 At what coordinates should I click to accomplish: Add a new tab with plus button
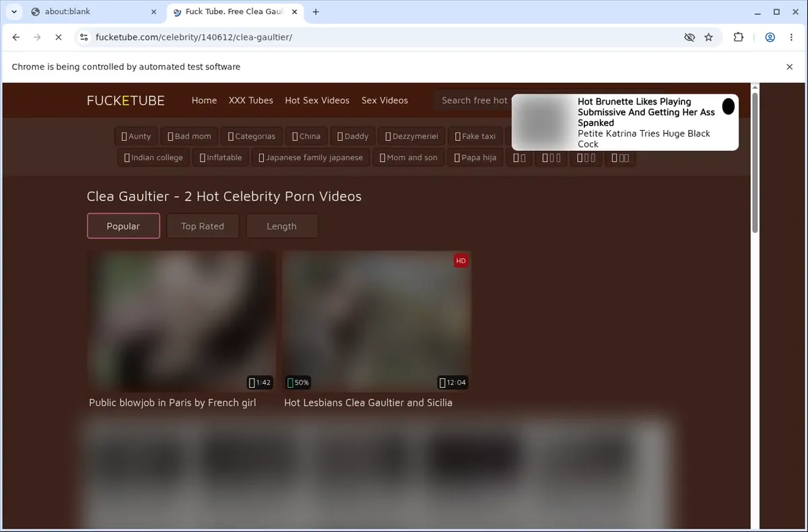316,11
